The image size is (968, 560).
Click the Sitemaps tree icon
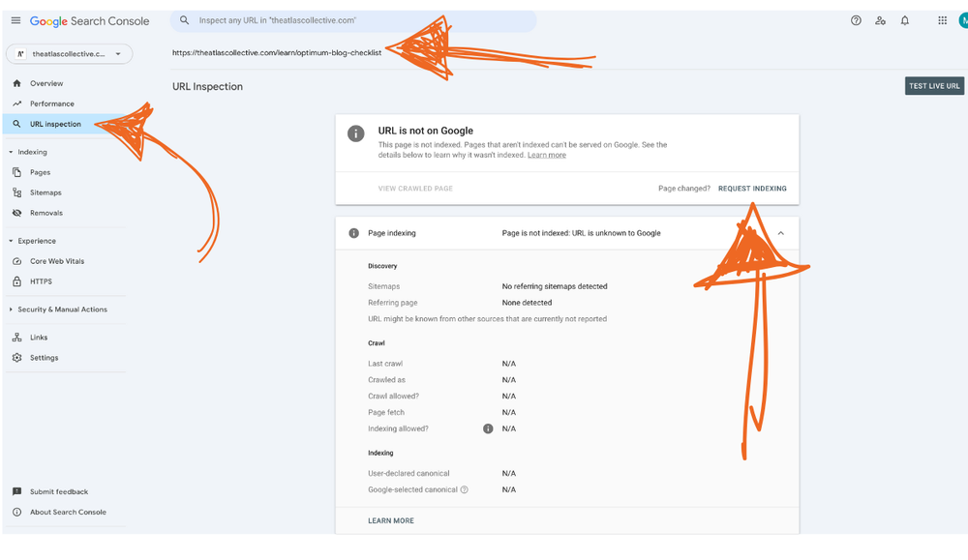pyautogui.click(x=16, y=192)
